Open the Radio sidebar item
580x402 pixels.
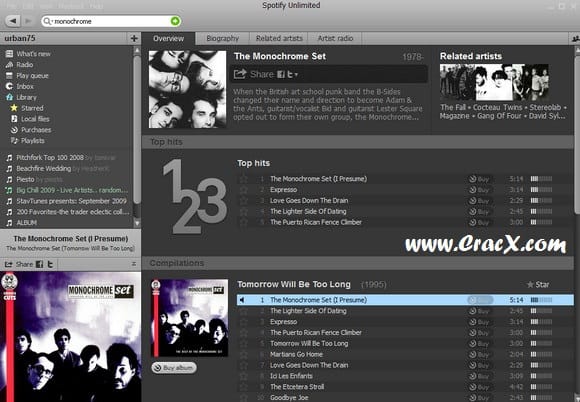(24, 65)
